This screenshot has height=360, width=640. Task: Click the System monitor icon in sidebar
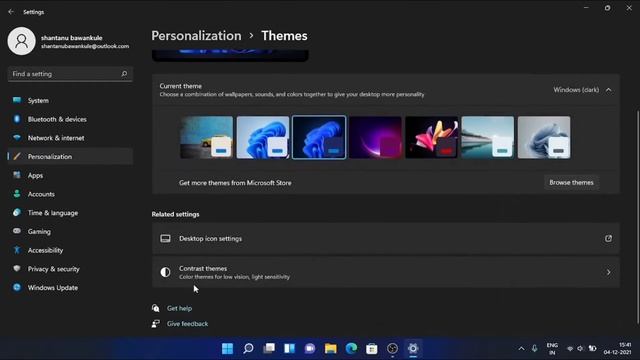tap(17, 100)
